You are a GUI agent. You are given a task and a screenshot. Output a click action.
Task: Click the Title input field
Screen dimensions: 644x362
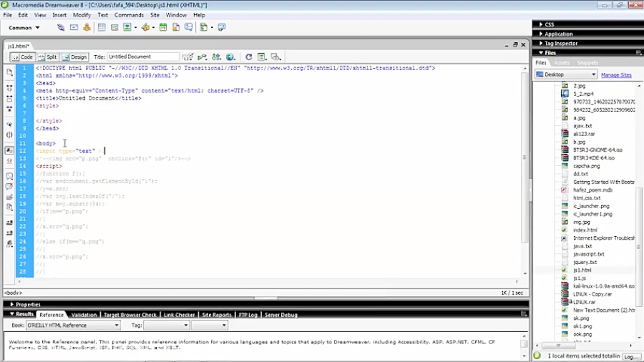tap(142, 57)
